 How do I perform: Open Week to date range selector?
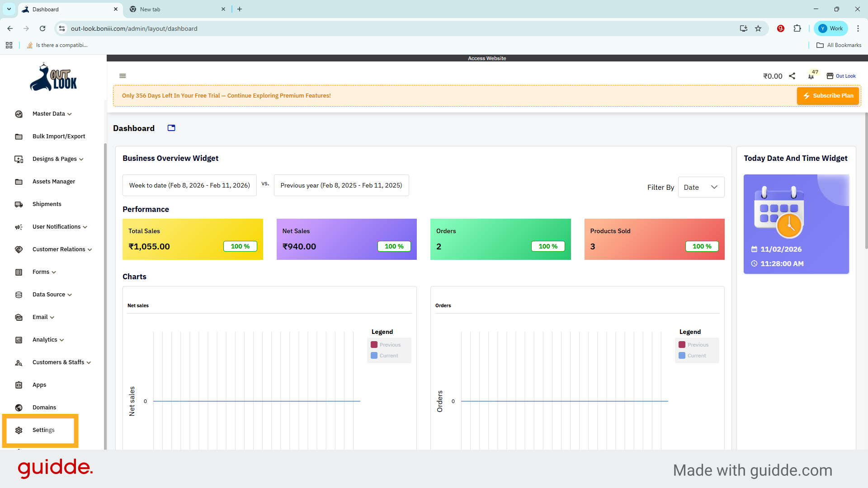click(x=189, y=185)
